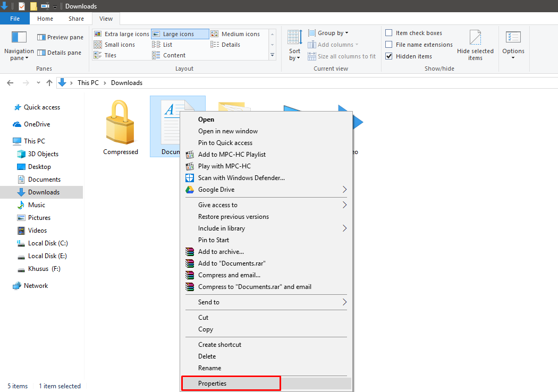Click Restore previous versions

266,217
